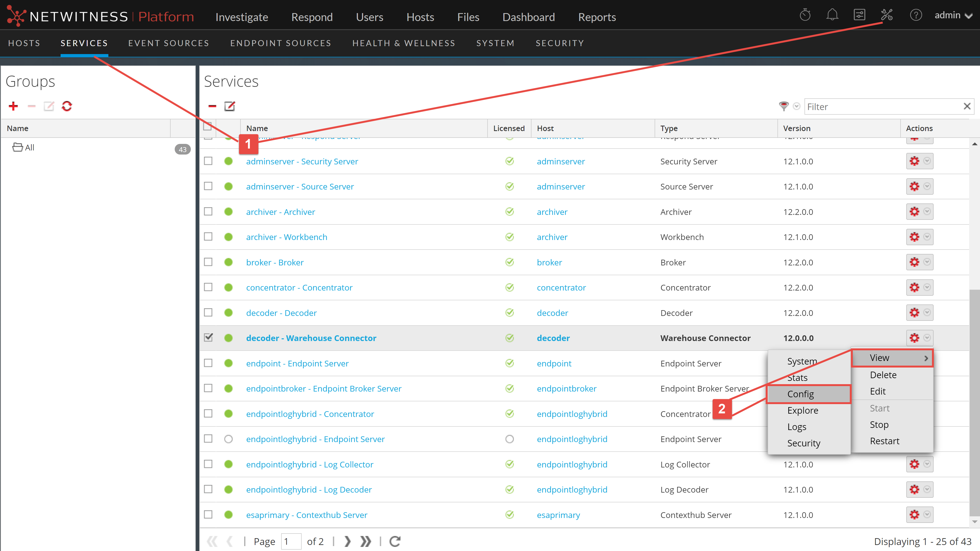Expand actions dropdown for concentrator Concentrator
Image resolution: width=980 pixels, height=551 pixels.
tap(927, 287)
